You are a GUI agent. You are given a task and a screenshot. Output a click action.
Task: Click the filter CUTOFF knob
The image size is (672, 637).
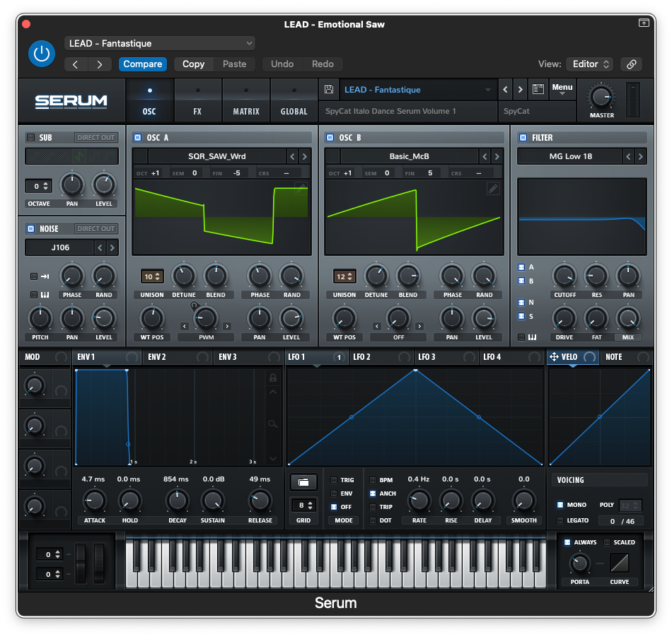coord(564,276)
